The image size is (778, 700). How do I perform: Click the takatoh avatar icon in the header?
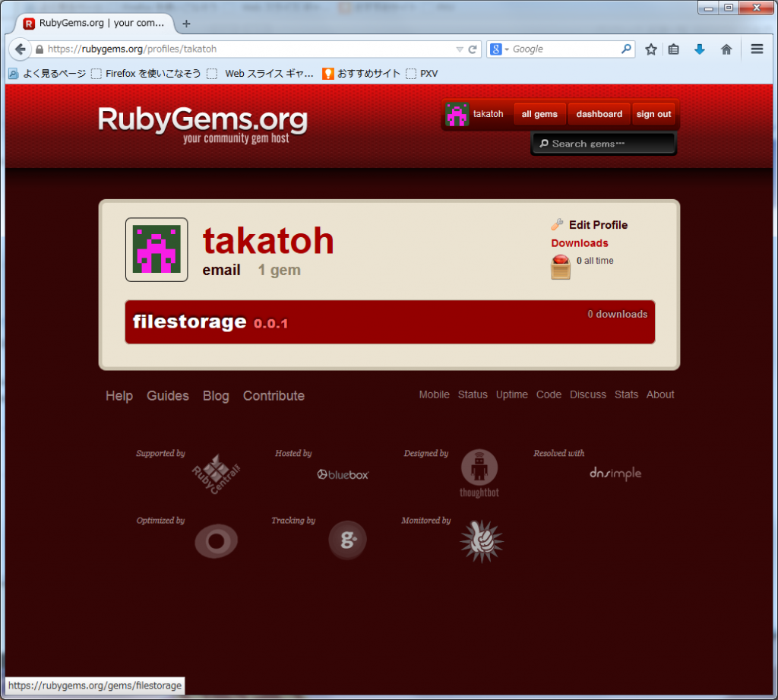click(x=457, y=114)
